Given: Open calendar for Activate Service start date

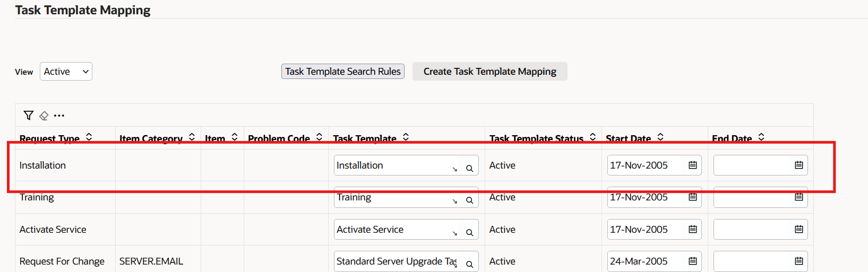Looking at the screenshot, I should coord(692,230).
